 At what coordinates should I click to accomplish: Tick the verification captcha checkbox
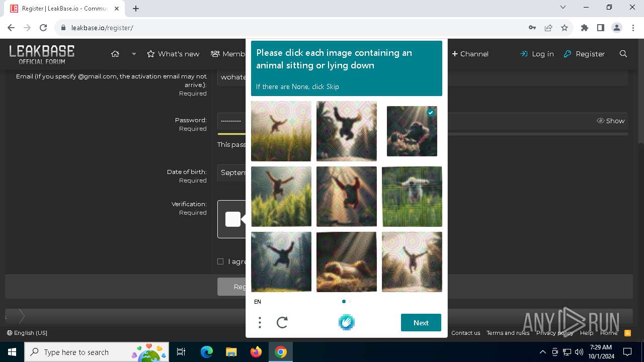(232, 219)
